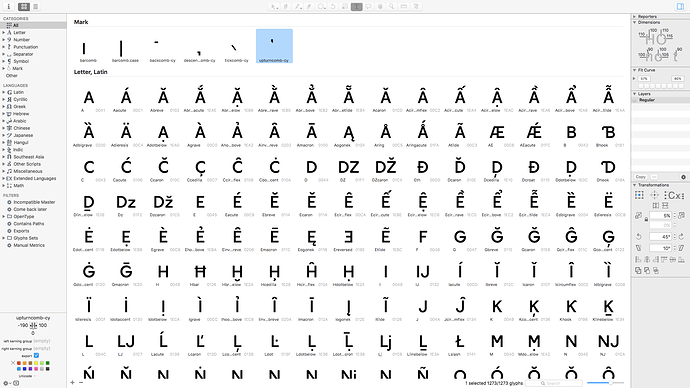The width and height of the screenshot is (690, 388).
Task: Click the rotation angle 45° field
Action: tap(661, 237)
